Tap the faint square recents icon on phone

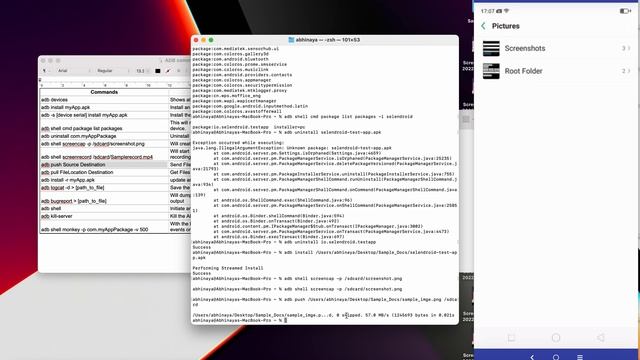(511, 338)
